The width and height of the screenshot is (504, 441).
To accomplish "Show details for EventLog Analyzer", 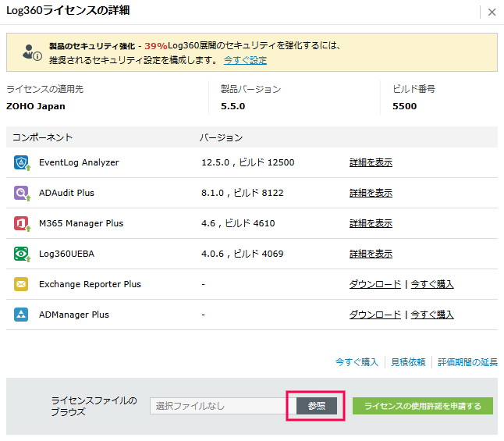I will (371, 162).
